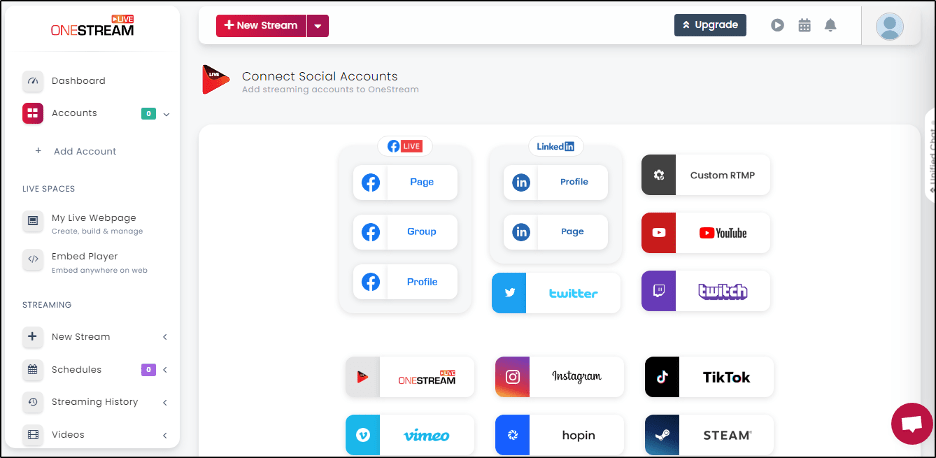Click the Facebook icon beside Group
Screen dimensions: 936x458
[371, 232]
